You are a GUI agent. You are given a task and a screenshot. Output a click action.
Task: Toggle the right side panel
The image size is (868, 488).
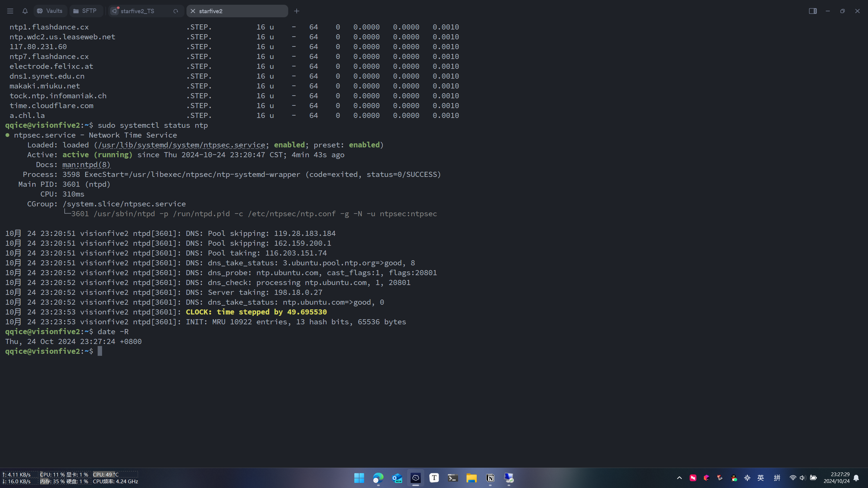812,11
